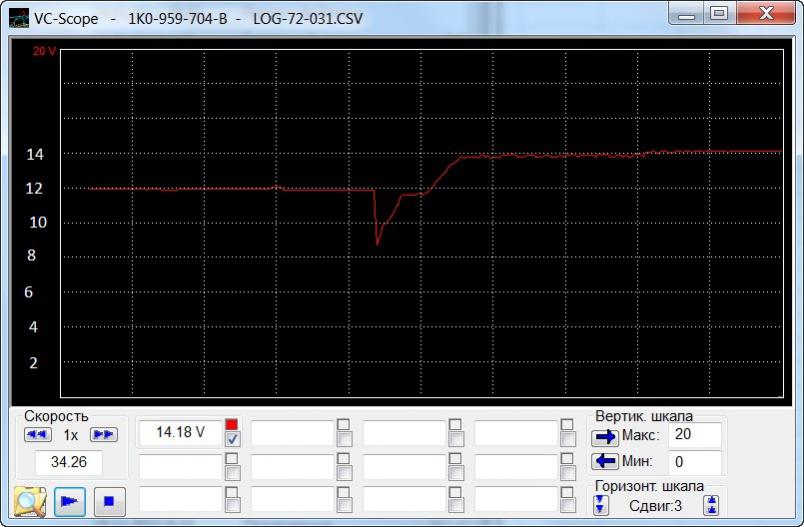
Task: Click the VC-Scope app icon in the title bar
Action: (x=19, y=18)
